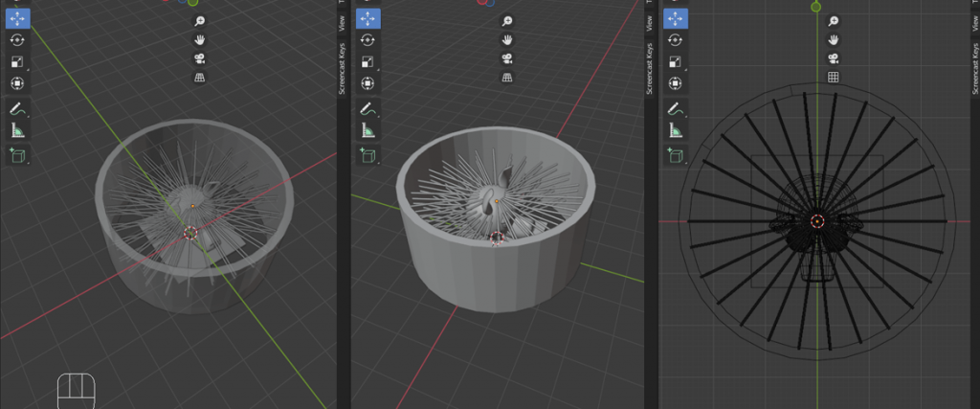
Task: Toggle perspective/orthographic grid in middle viewport
Action: click(507, 78)
